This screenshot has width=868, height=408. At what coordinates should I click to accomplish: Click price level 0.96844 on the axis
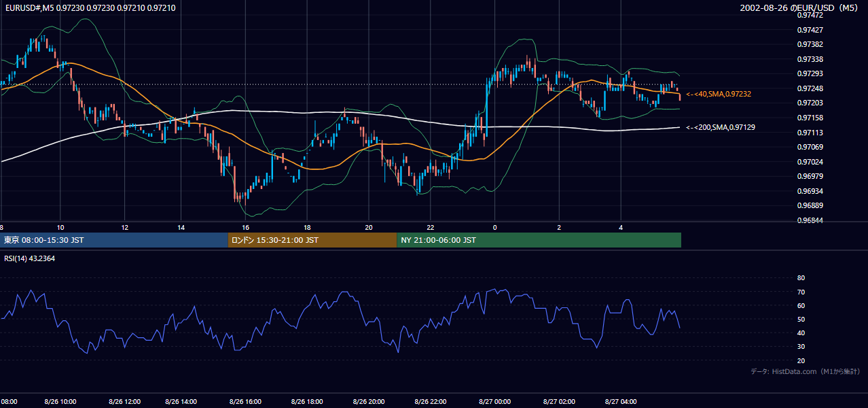coord(810,220)
